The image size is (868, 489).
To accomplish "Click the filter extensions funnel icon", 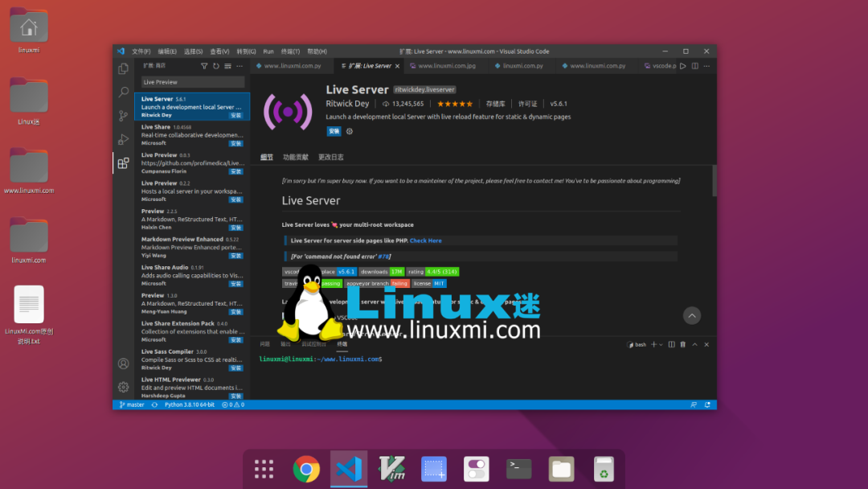I will pyautogui.click(x=204, y=66).
